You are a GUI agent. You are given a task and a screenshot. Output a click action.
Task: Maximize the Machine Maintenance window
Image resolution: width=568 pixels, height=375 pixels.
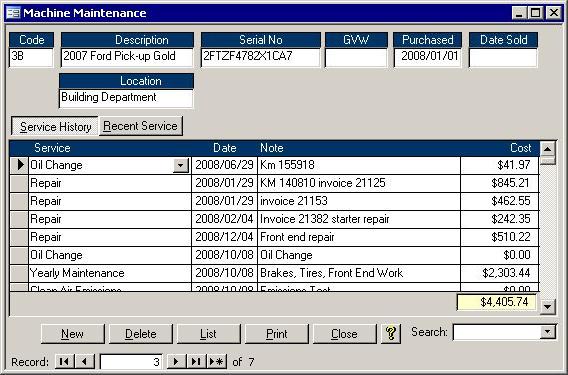click(x=535, y=13)
